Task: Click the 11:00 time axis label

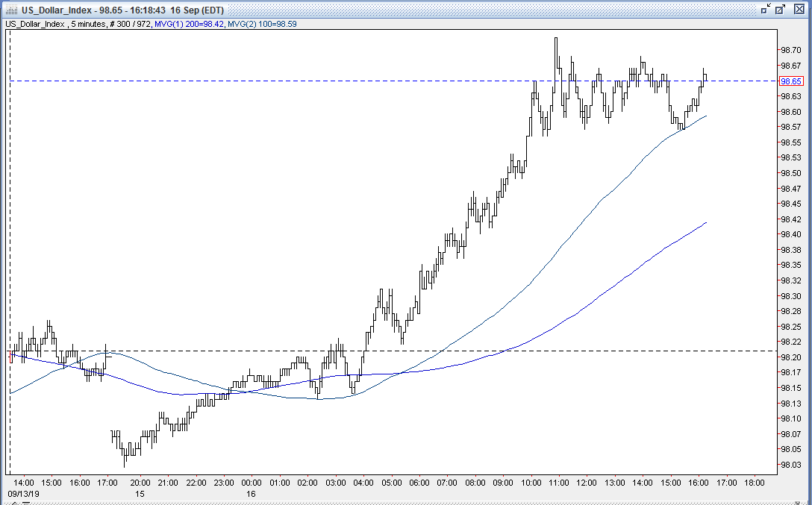Action: point(559,483)
